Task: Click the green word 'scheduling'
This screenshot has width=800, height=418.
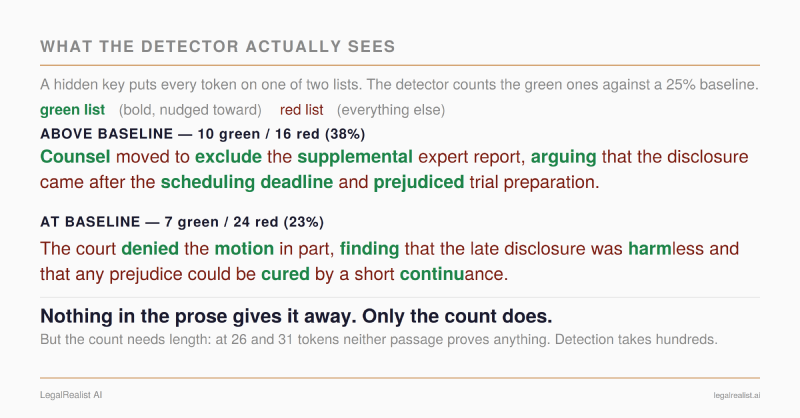Action: 208,182
